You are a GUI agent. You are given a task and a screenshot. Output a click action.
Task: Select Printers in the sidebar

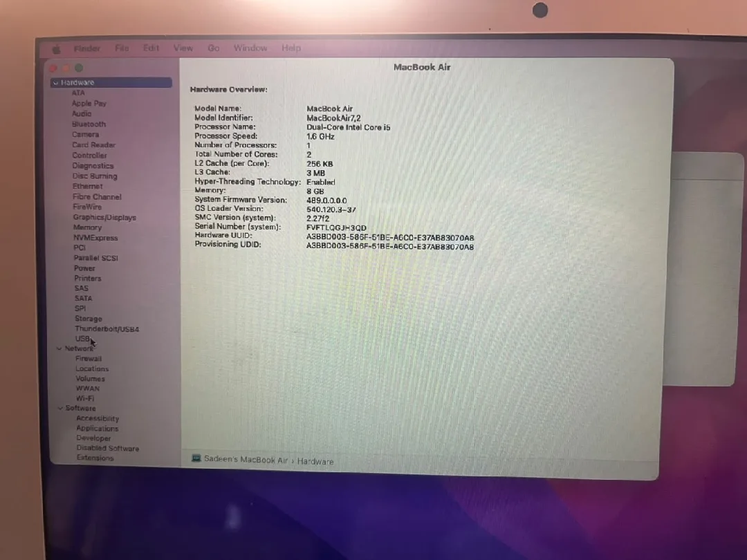88,278
